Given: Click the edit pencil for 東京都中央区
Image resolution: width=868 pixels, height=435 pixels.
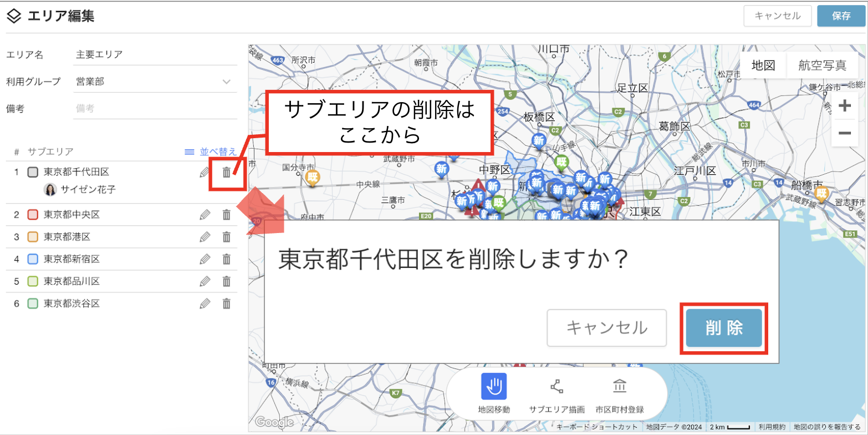Looking at the screenshot, I should (205, 214).
